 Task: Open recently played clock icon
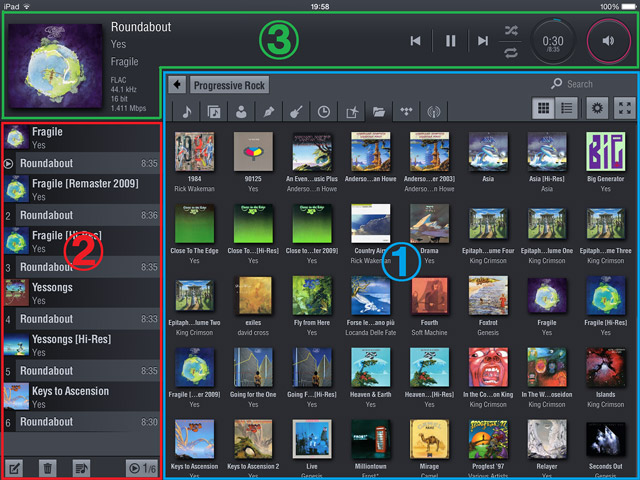coord(324,112)
